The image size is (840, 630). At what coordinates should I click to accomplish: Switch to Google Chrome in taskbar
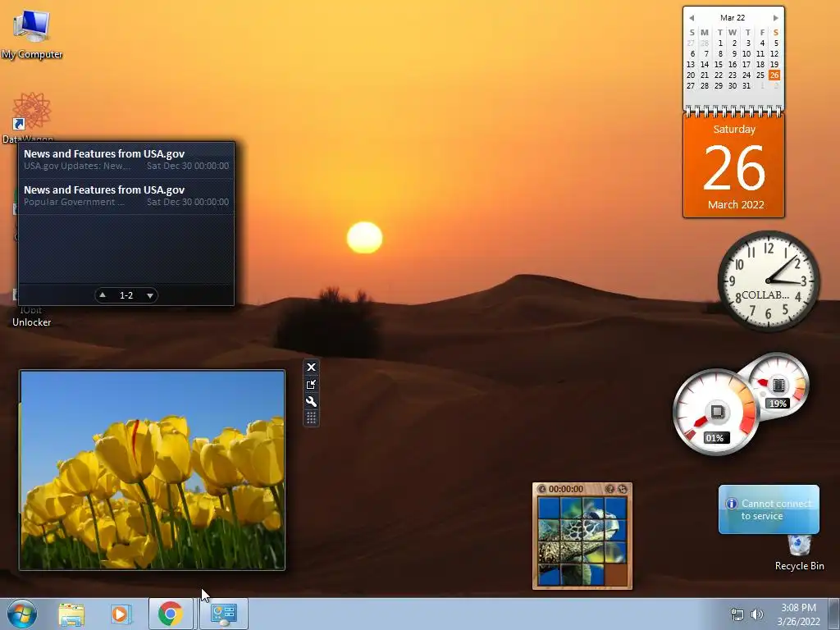(171, 614)
